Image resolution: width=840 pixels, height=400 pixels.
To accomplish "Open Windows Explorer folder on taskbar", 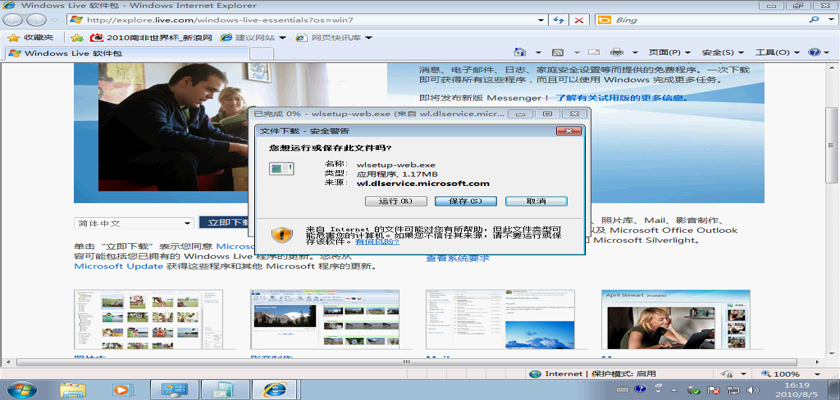I will tap(72, 389).
